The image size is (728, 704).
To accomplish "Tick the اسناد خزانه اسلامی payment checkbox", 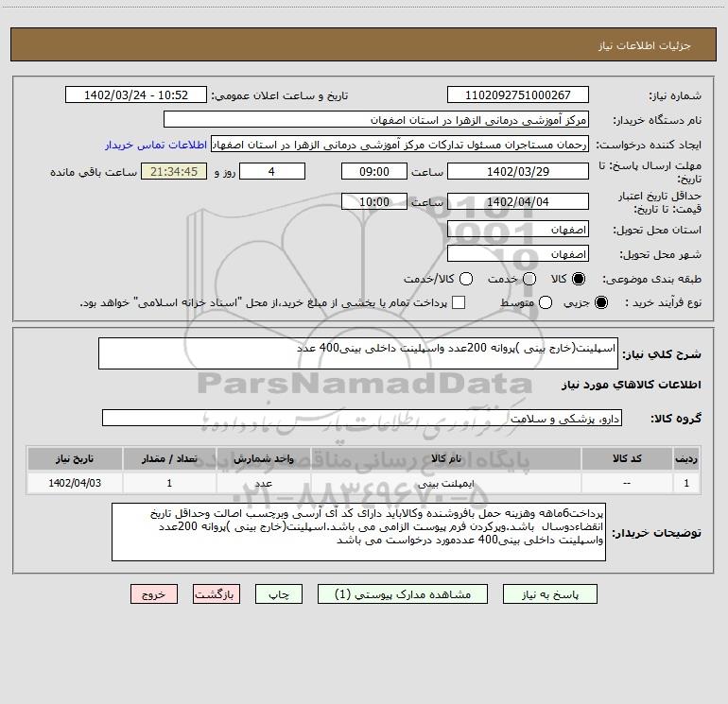I will pos(459,302).
